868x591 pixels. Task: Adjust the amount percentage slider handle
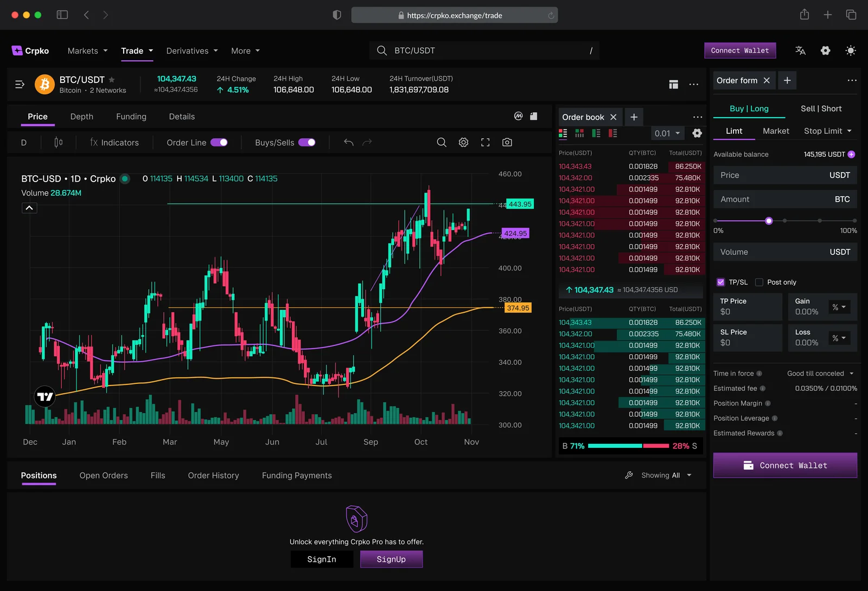pos(769,221)
